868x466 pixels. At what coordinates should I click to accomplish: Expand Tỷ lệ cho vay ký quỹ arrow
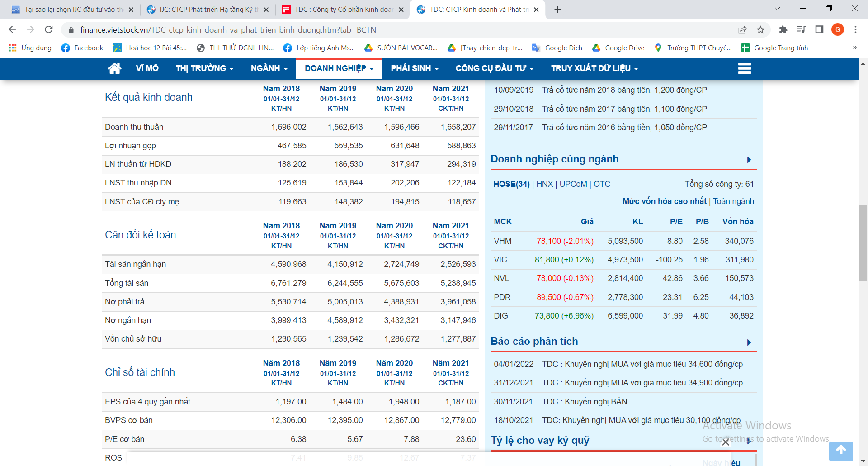[749, 441]
